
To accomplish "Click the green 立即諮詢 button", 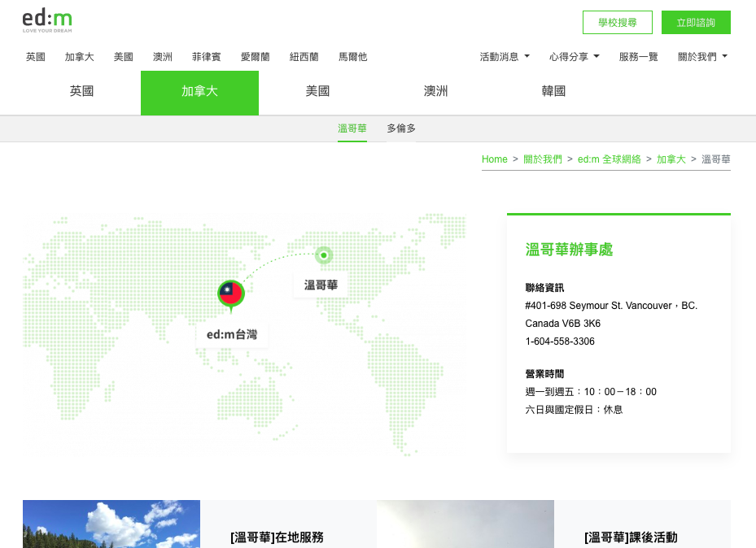I will pos(696,23).
